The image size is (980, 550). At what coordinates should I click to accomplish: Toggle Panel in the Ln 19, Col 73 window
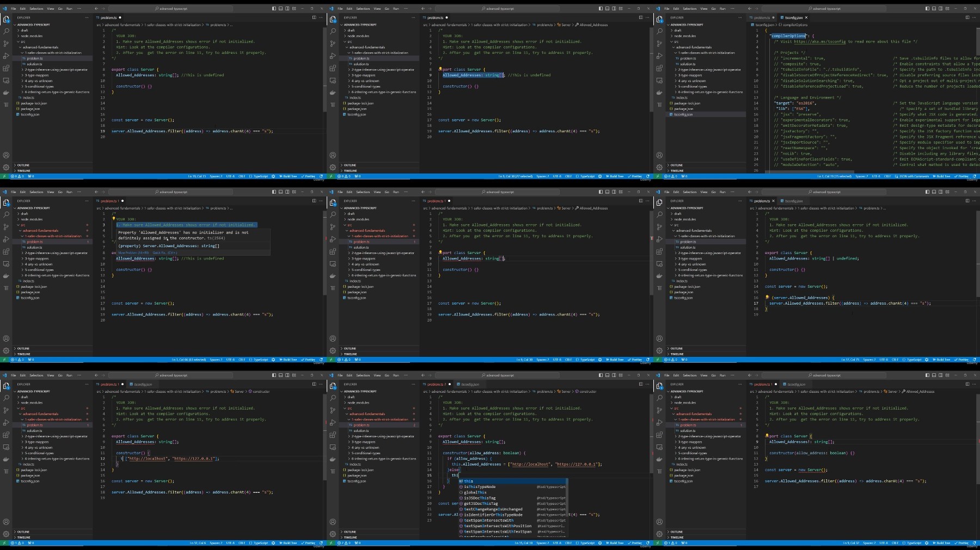280,9
